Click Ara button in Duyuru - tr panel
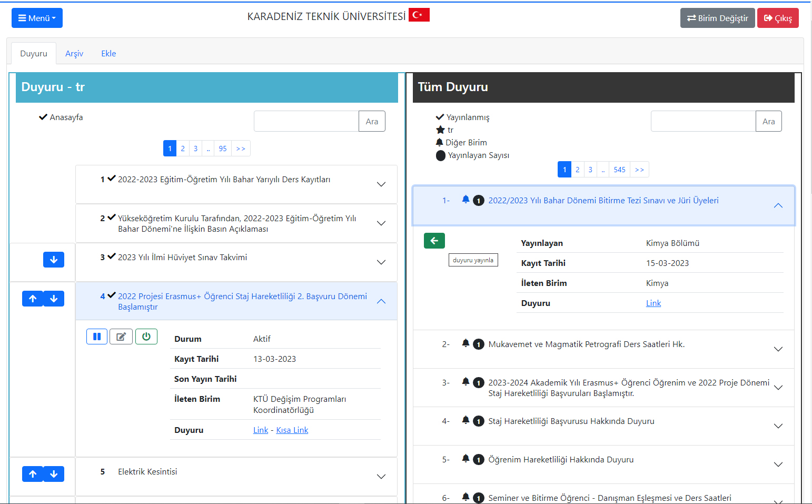The height and width of the screenshot is (504, 812). coord(372,121)
